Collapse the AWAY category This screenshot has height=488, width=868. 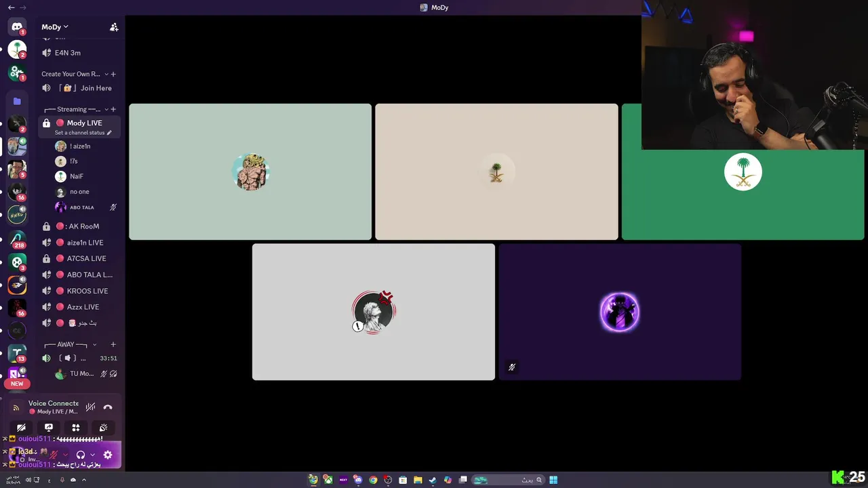click(x=94, y=344)
